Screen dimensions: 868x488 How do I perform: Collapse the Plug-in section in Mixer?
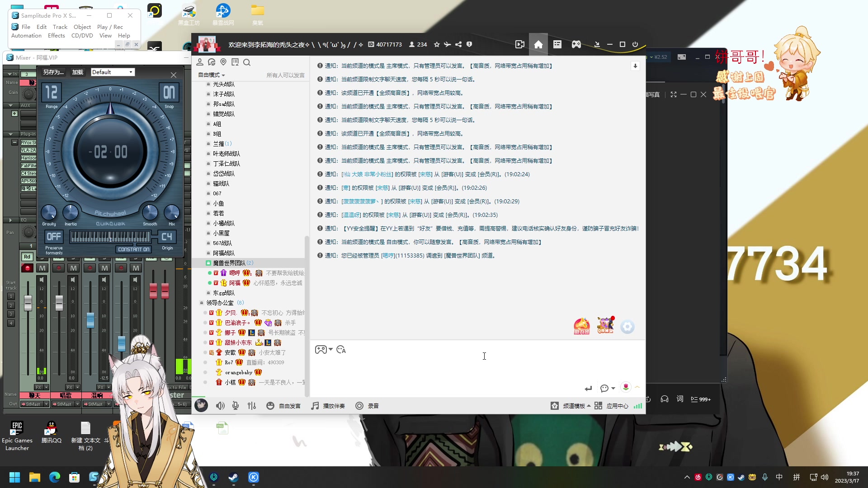click(x=10, y=134)
